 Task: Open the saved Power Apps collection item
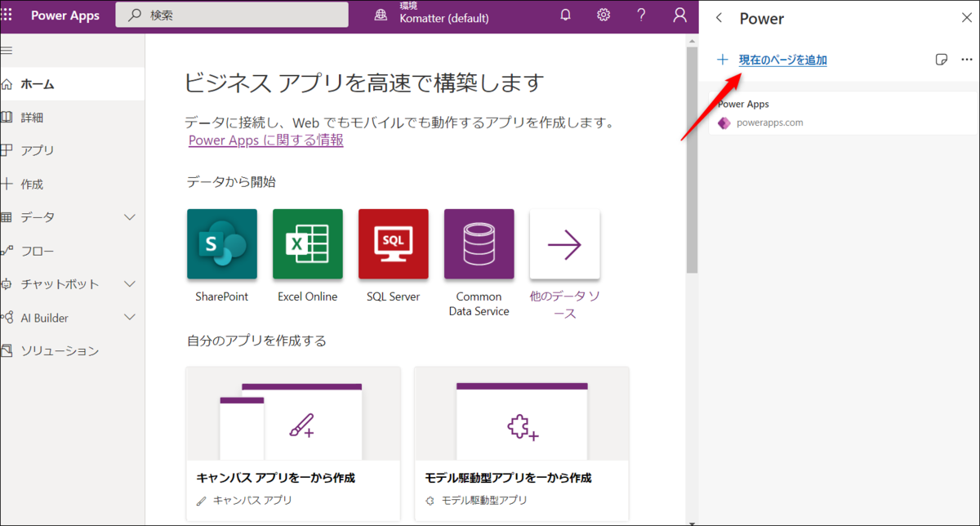(x=844, y=114)
